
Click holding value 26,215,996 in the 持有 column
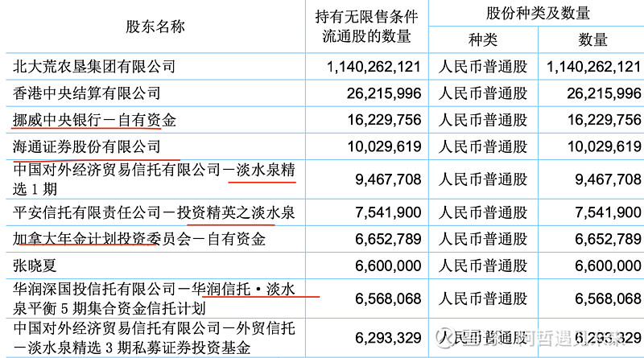pyautogui.click(x=384, y=93)
